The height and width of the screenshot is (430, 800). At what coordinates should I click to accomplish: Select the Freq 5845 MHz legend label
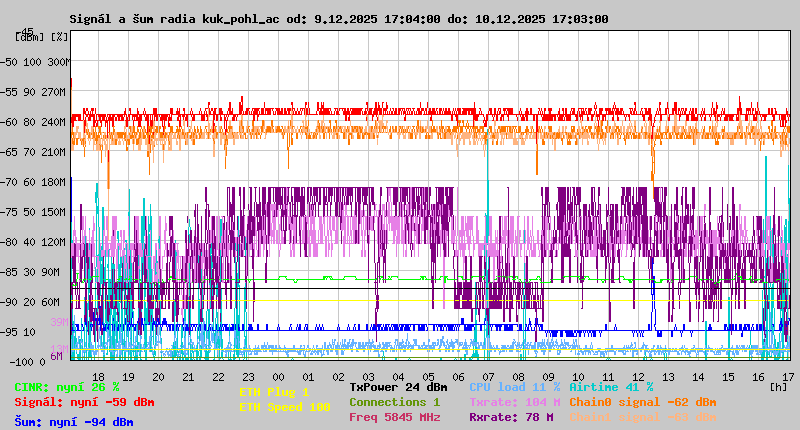(x=394, y=417)
